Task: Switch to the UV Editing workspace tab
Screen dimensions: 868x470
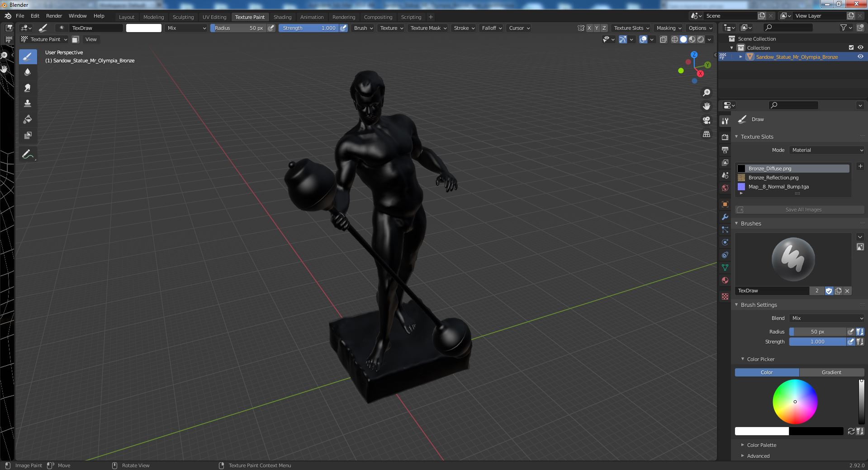Action: pyautogui.click(x=214, y=17)
